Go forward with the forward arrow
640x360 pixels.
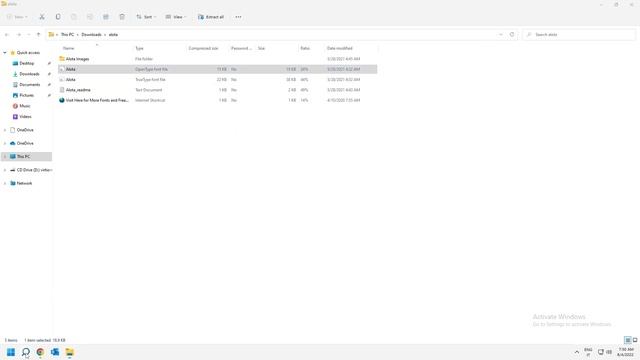[18, 35]
